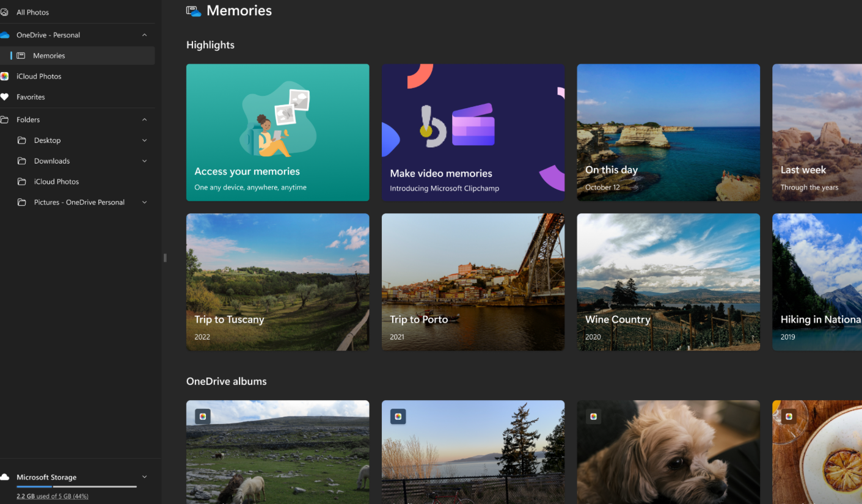Screen dimensions: 862x504
Task: Click iCloud badge on food album
Action: [789, 417]
